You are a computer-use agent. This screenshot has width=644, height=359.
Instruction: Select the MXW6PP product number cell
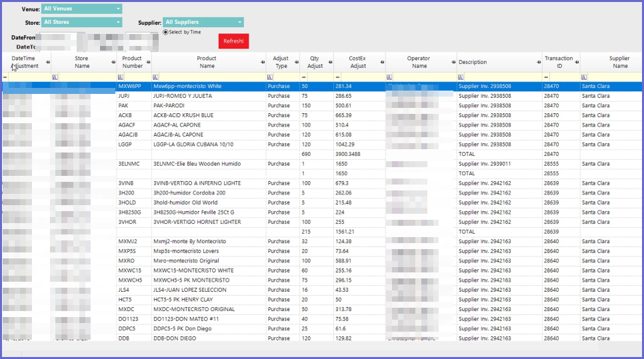(x=134, y=86)
